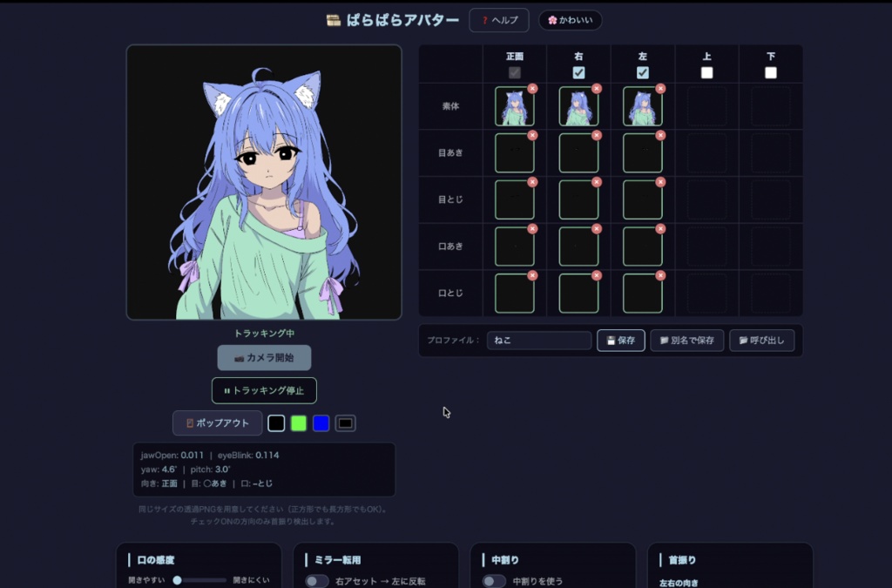Stop tracking with トラッキング停止
892x588 pixels.
264,390
